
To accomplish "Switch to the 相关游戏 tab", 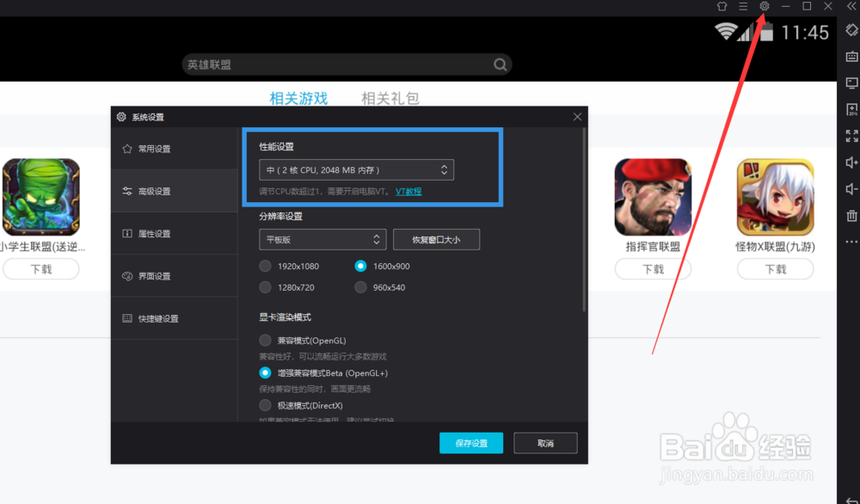I will 298,98.
